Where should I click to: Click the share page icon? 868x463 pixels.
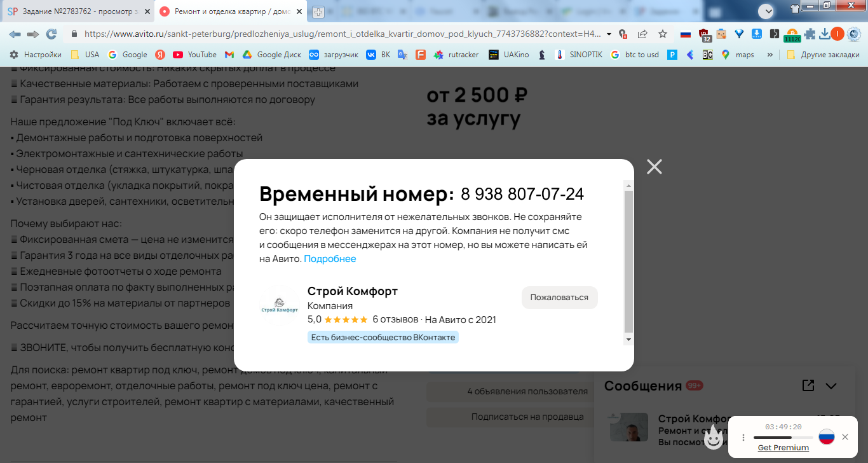click(642, 34)
